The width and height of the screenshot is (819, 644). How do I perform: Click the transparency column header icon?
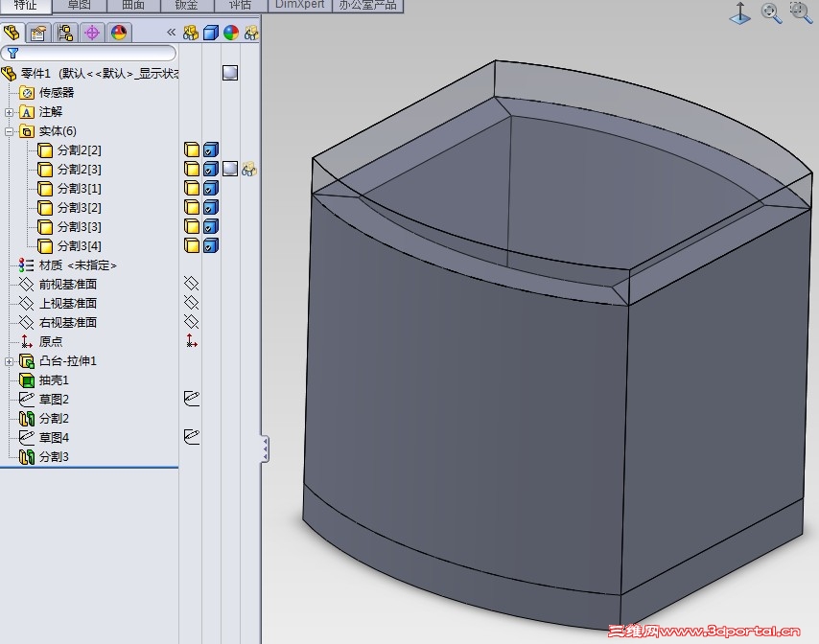tap(251, 33)
